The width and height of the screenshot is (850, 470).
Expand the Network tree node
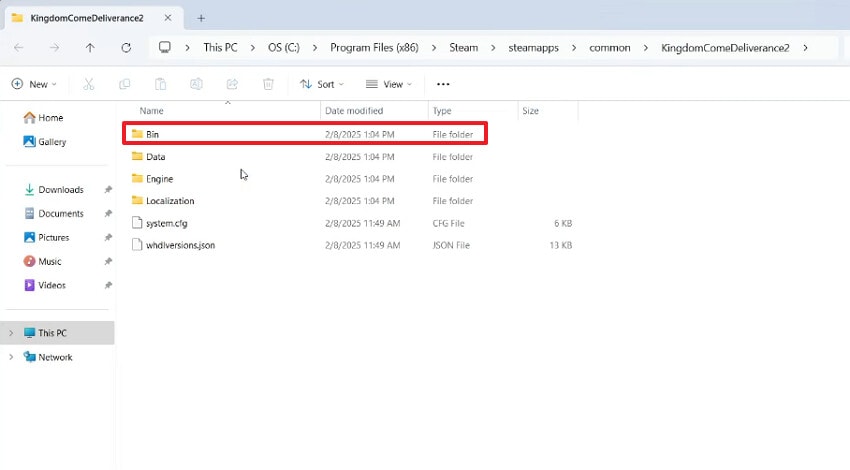coord(11,357)
